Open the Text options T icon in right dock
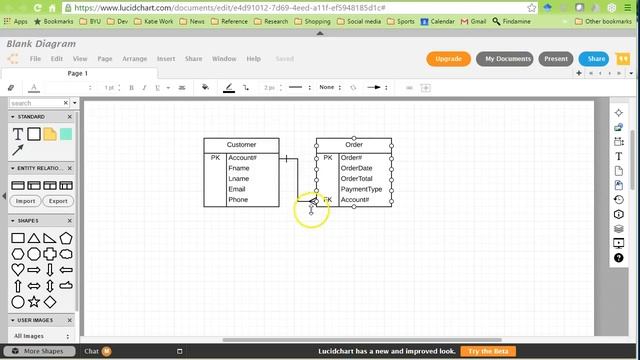The image size is (640, 360). [619, 156]
